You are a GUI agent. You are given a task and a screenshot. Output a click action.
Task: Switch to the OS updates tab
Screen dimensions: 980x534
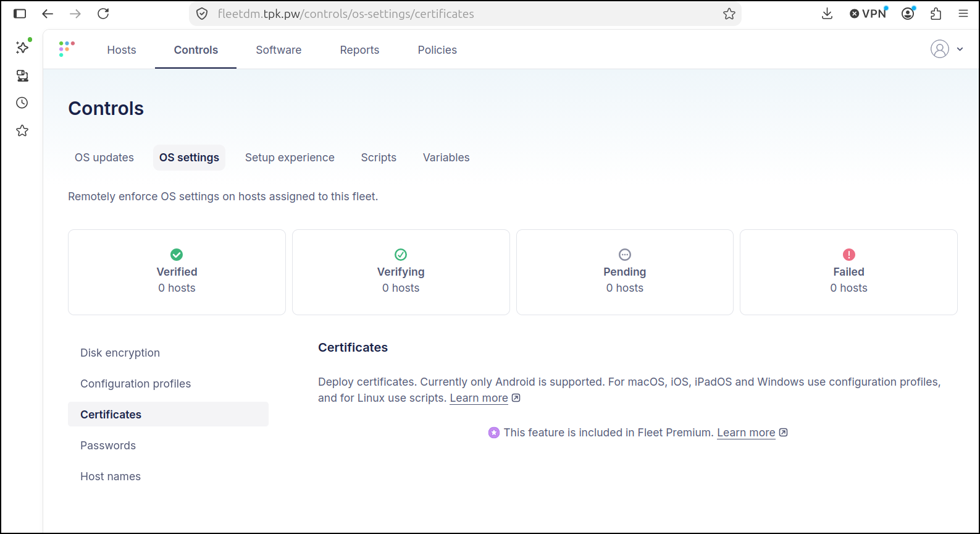tap(104, 158)
